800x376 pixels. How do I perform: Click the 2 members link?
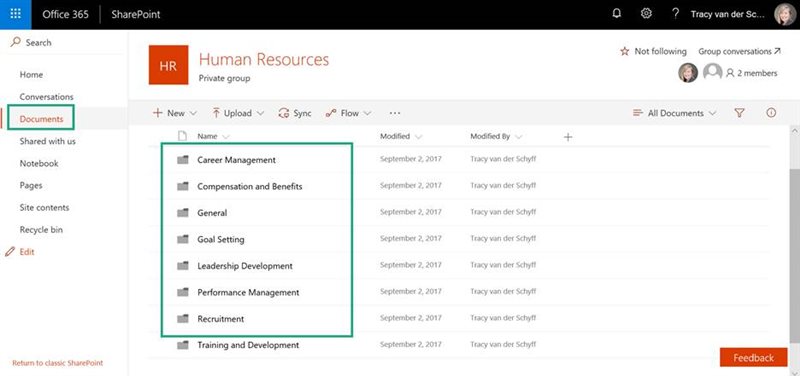(752, 73)
